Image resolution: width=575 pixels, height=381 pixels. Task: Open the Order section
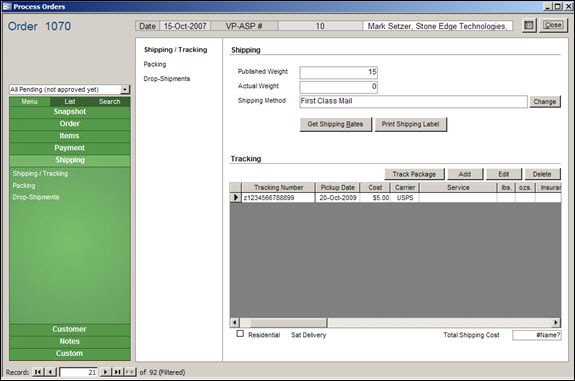tap(70, 124)
